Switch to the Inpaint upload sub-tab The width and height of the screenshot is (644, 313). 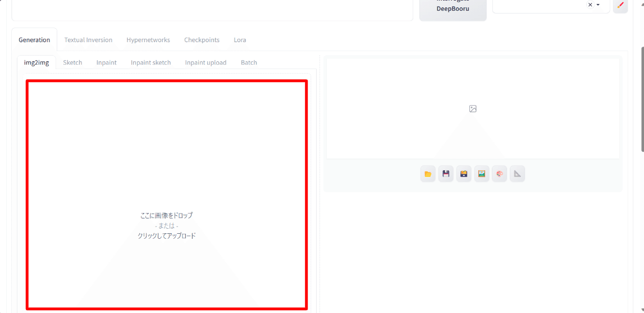tap(205, 62)
